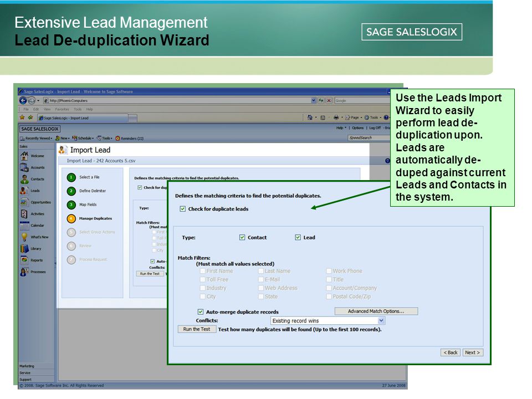Click the orange Manage Duplicates step
The width and height of the screenshot is (532, 399).
point(71,218)
